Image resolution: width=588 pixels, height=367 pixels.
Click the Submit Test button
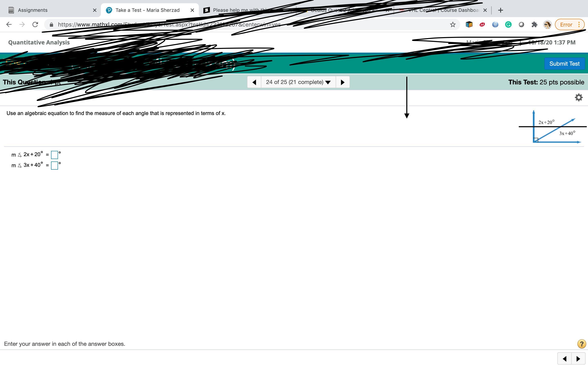564,63
